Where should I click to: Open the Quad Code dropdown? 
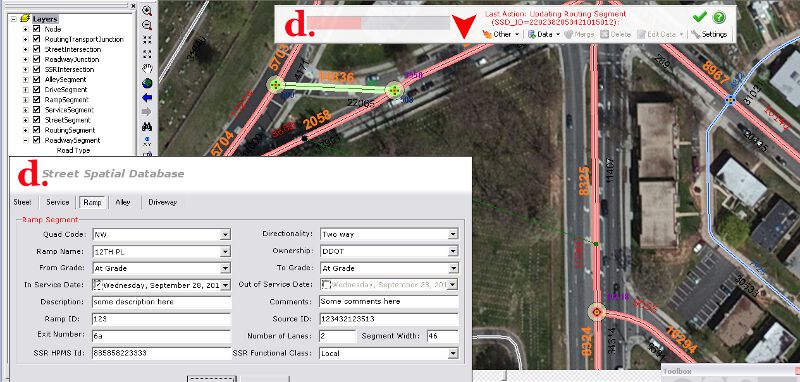coord(225,235)
